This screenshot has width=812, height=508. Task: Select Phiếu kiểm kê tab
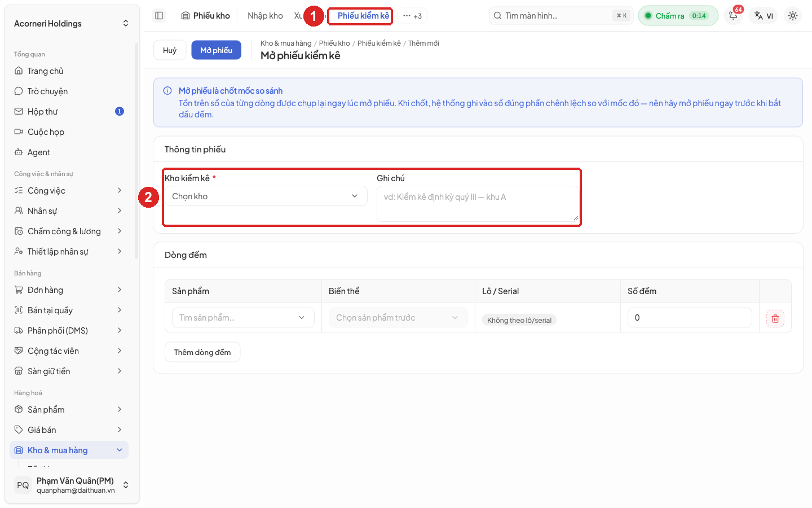tap(363, 16)
